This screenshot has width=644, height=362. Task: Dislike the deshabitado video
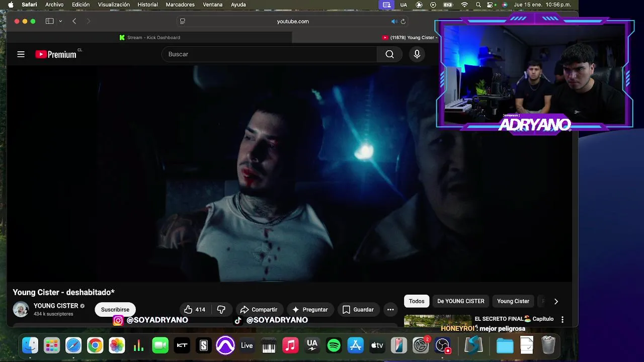[221, 310]
